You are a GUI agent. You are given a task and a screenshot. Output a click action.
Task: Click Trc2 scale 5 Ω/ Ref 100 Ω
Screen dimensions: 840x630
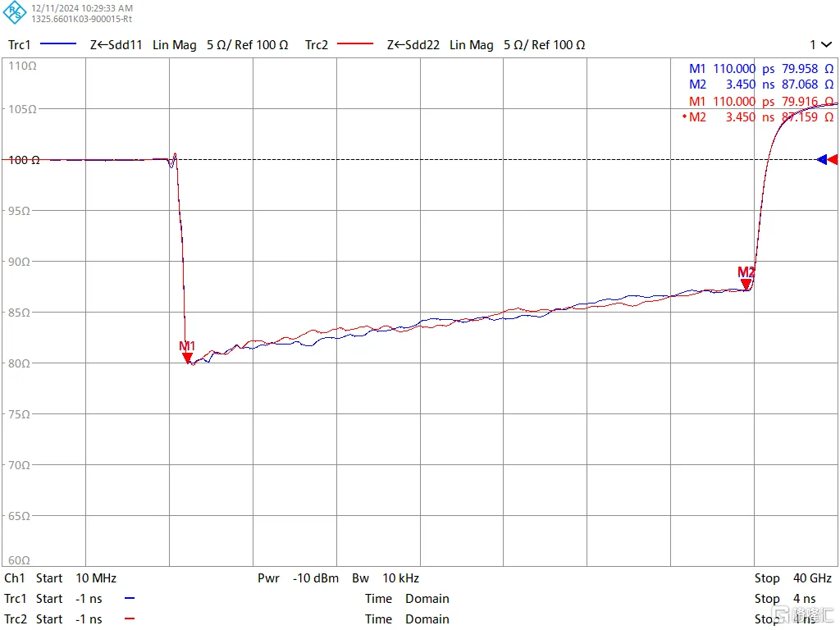pyautogui.click(x=544, y=45)
